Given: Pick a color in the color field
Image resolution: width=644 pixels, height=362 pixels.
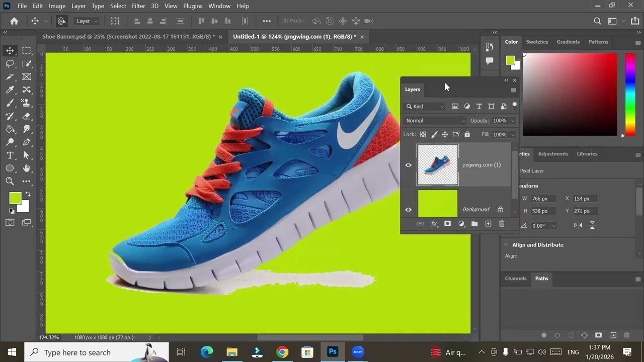Looking at the screenshot, I should pos(570,95).
